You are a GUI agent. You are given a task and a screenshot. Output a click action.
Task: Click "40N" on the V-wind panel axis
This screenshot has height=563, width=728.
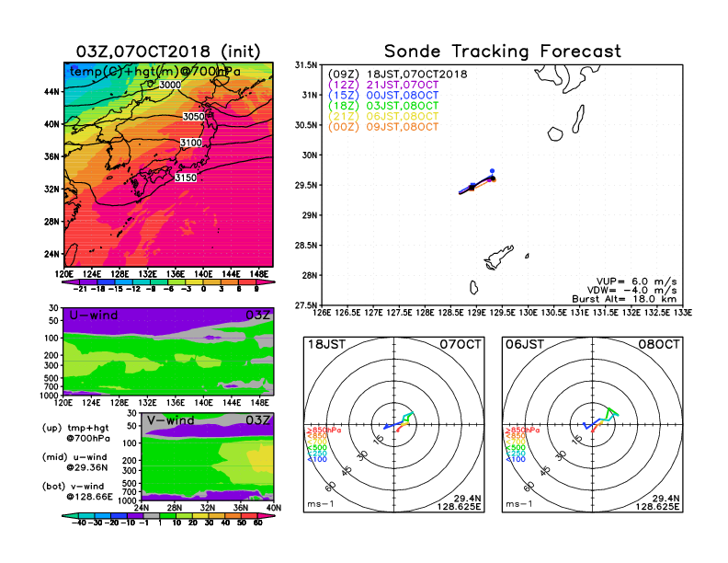[x=274, y=508]
